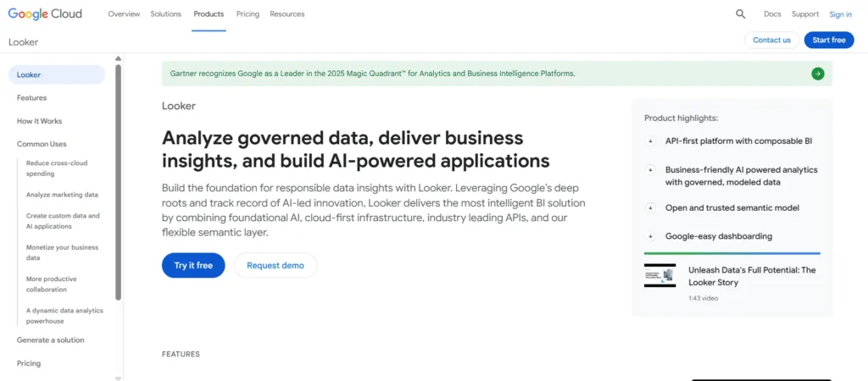The image size is (868, 381).
Task: Open Create custom data and AI applications
Action: (x=63, y=221)
